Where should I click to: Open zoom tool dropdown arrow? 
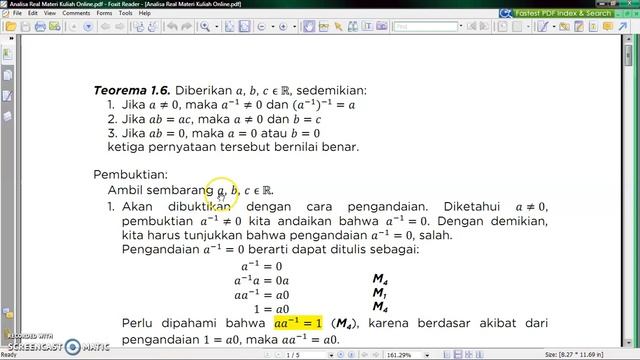click(216, 27)
